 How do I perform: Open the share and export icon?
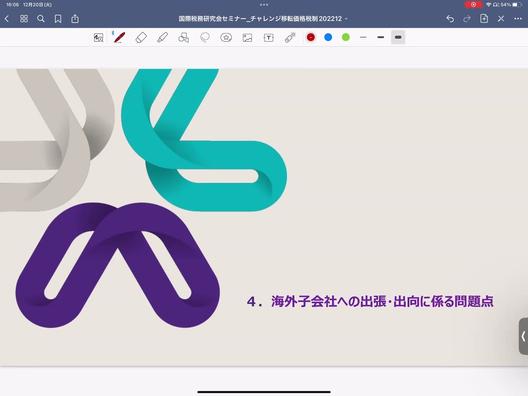tap(75, 19)
